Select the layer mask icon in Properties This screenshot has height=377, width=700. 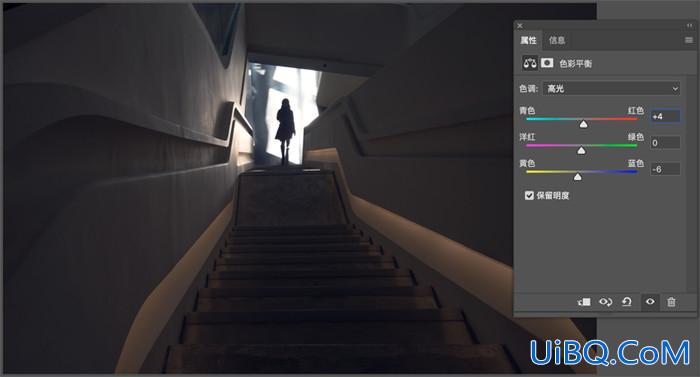coord(547,63)
